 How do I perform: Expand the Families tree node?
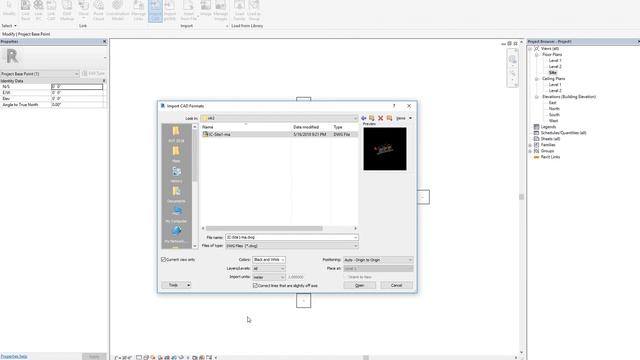coord(530,145)
